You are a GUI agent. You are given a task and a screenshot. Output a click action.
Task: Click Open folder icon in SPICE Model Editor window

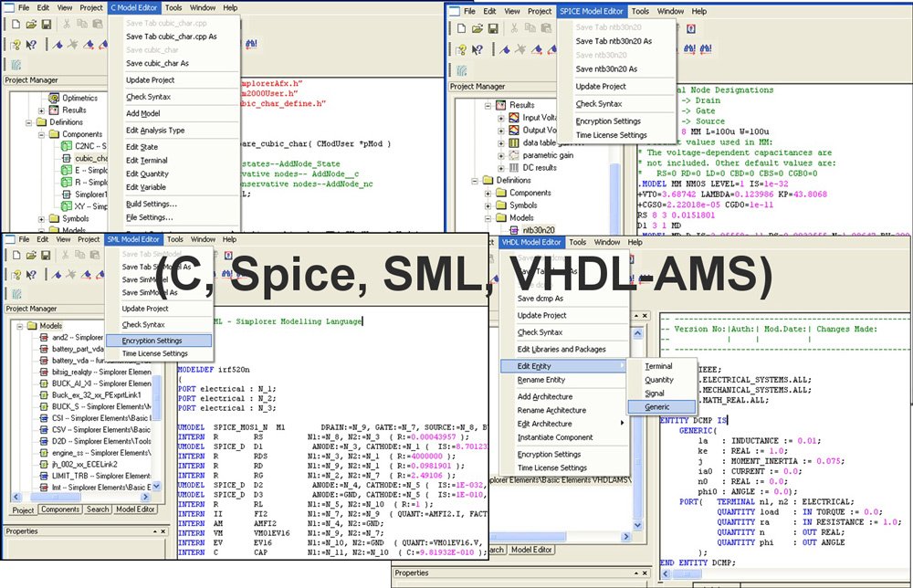[477, 28]
